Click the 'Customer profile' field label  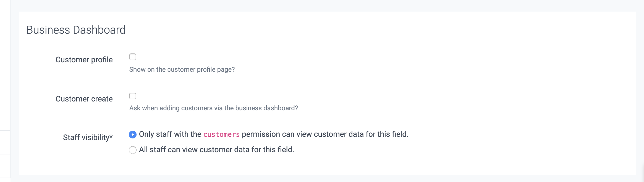[x=84, y=60]
